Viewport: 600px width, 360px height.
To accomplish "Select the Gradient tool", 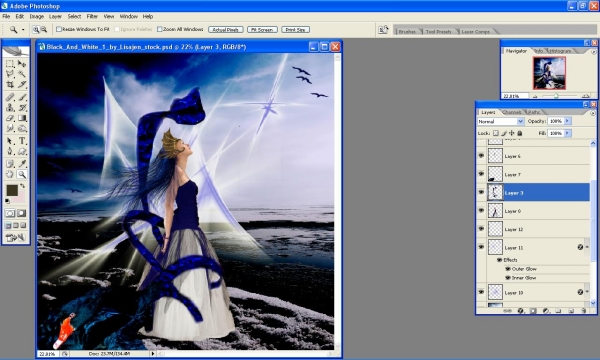I will pyautogui.click(x=22, y=118).
